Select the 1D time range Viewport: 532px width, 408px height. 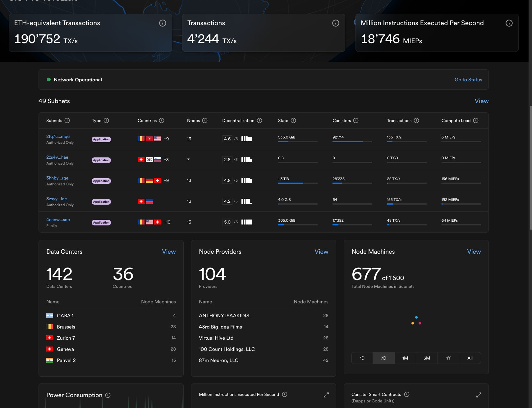[362, 358]
